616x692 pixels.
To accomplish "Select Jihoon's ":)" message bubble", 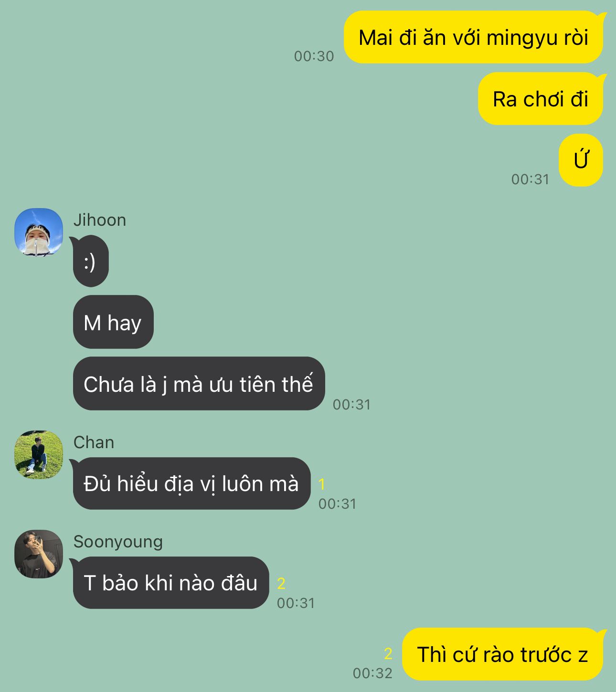I will [91, 262].
